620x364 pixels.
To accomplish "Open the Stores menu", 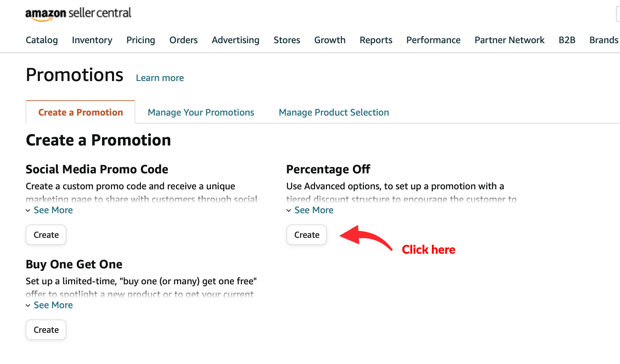I will (287, 40).
